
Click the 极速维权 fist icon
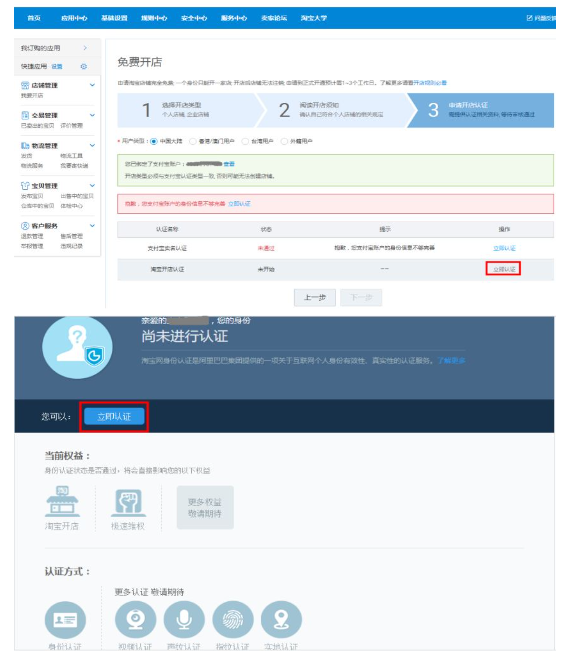[128, 503]
